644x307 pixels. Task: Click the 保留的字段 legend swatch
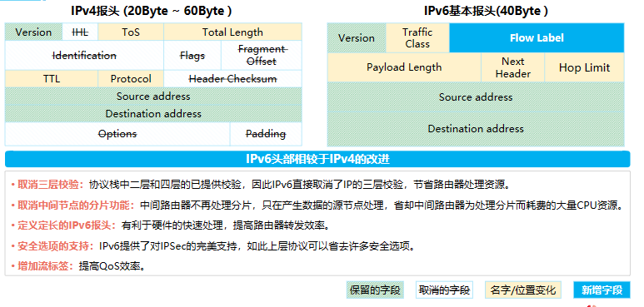(375, 290)
